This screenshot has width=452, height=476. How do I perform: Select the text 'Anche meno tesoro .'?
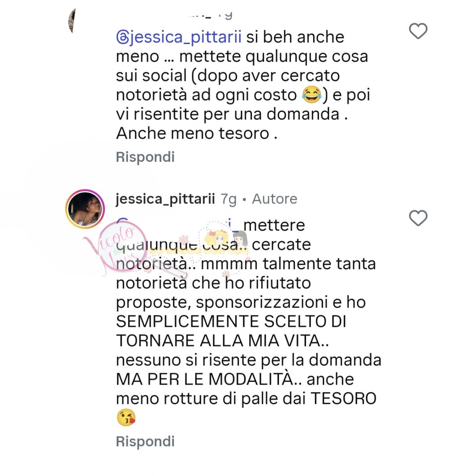click(197, 133)
